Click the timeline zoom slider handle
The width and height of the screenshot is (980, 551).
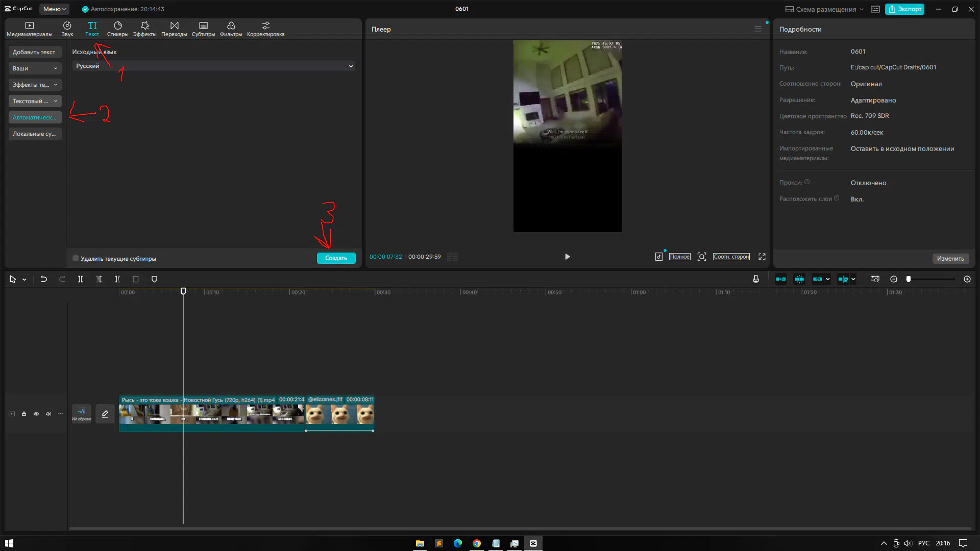point(909,279)
